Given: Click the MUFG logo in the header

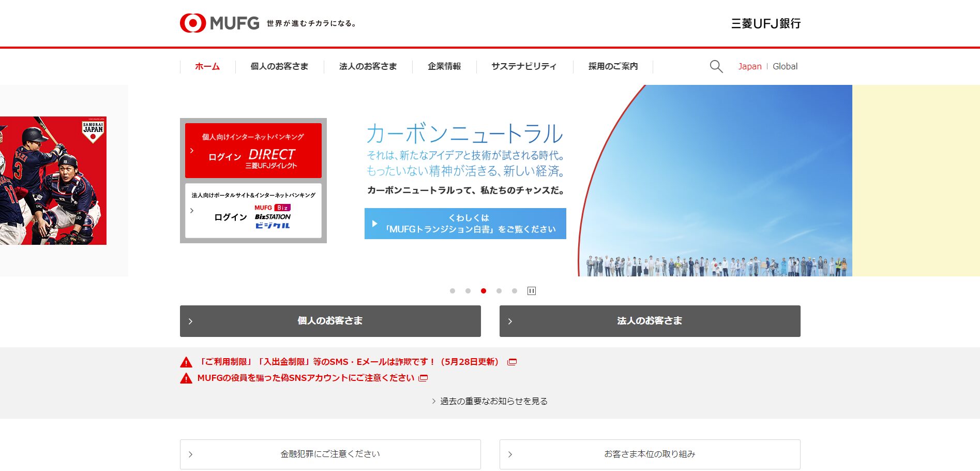Looking at the screenshot, I should tap(219, 23).
